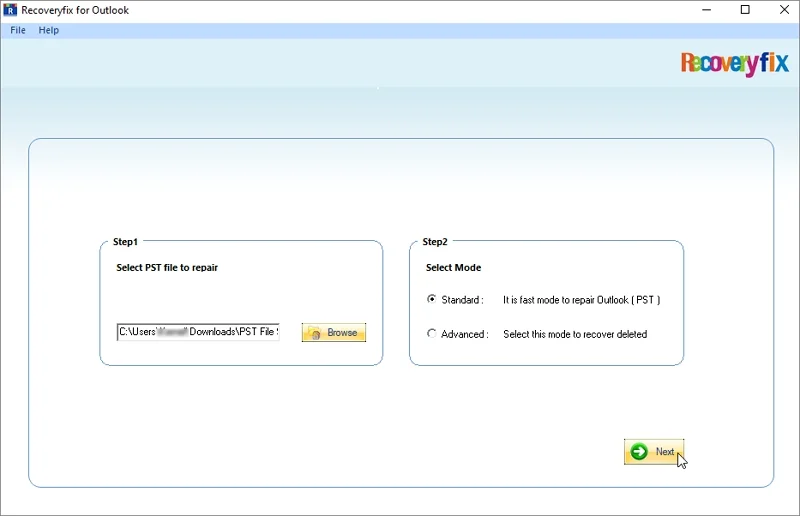Close the Recoveryfix for Outlook window
Screen dimensions: 800x516
784,10
